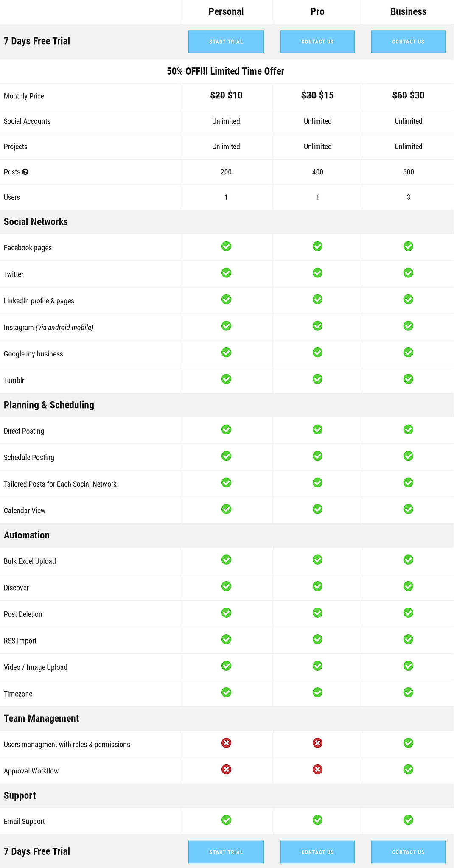Click the green check for Facebook pages Personal plan

click(x=226, y=246)
